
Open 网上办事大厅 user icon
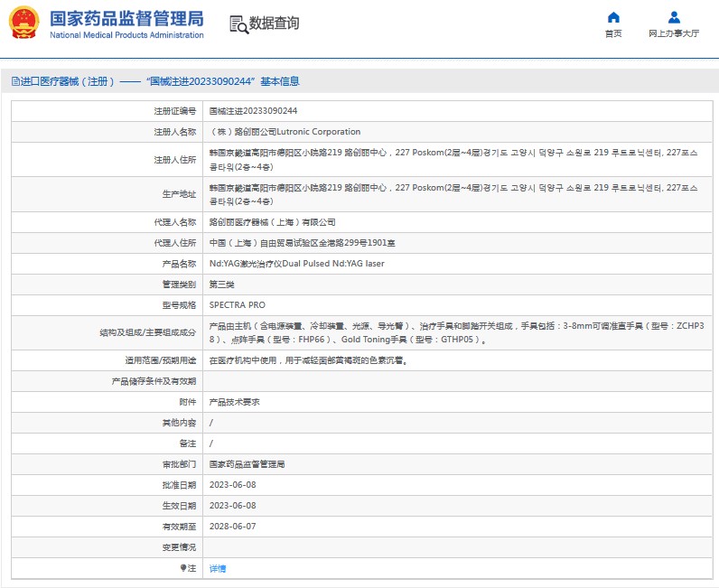click(x=674, y=17)
